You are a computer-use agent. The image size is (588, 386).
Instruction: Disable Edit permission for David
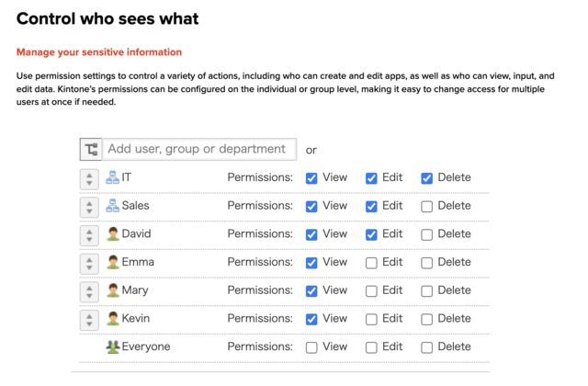[x=371, y=234]
